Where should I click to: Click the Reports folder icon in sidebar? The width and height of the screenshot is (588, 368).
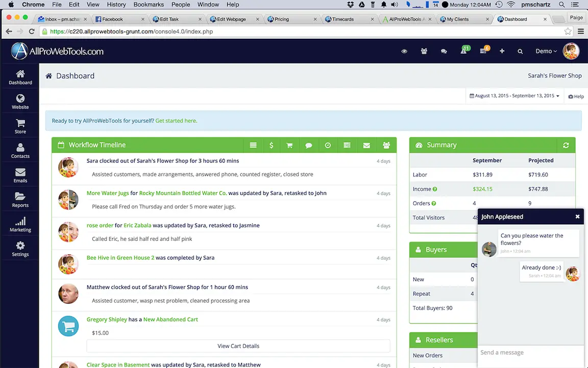[20, 196]
